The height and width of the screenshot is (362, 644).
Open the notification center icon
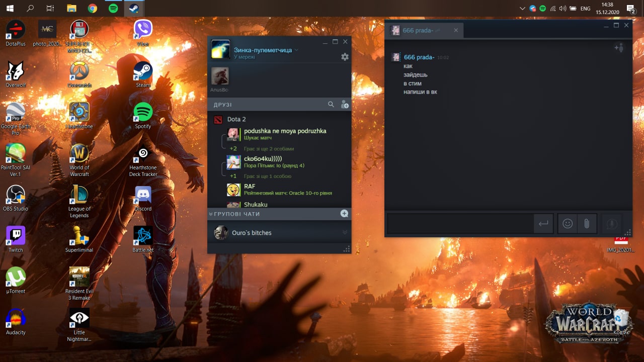click(x=630, y=9)
